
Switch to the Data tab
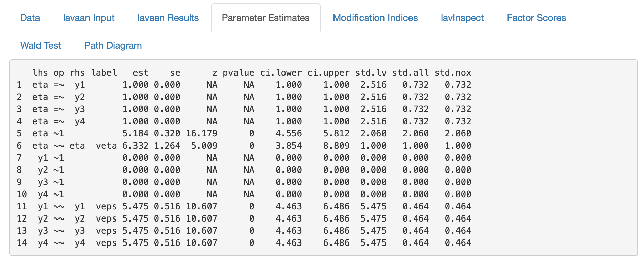[30, 18]
